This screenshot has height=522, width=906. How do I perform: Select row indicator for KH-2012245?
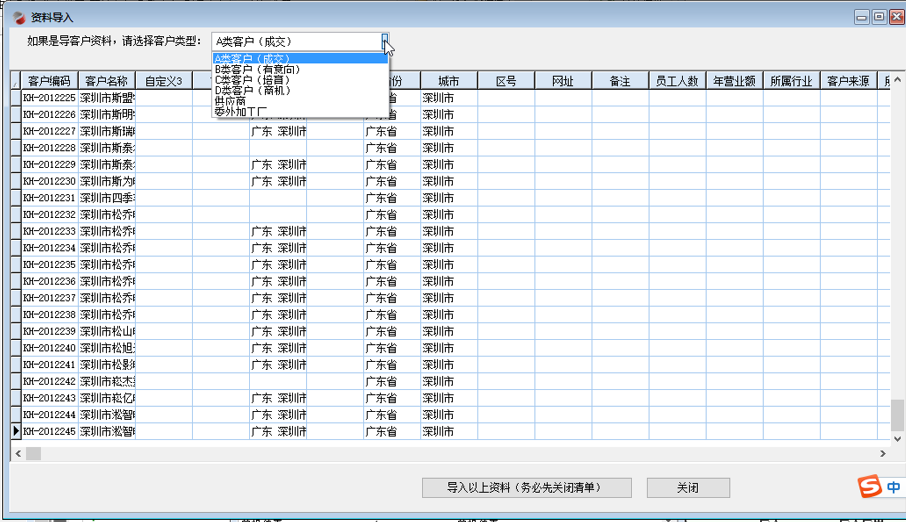tap(16, 431)
